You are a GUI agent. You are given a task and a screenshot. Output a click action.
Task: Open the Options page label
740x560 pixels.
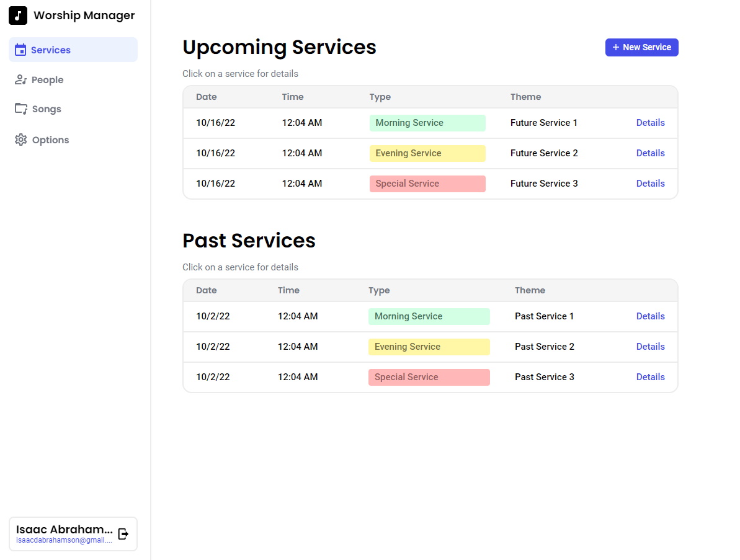pos(50,140)
